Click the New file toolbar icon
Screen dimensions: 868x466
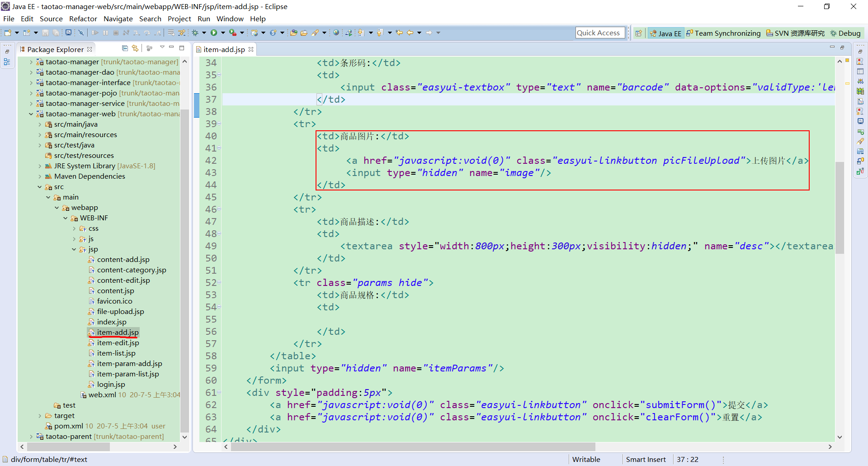tap(8, 33)
